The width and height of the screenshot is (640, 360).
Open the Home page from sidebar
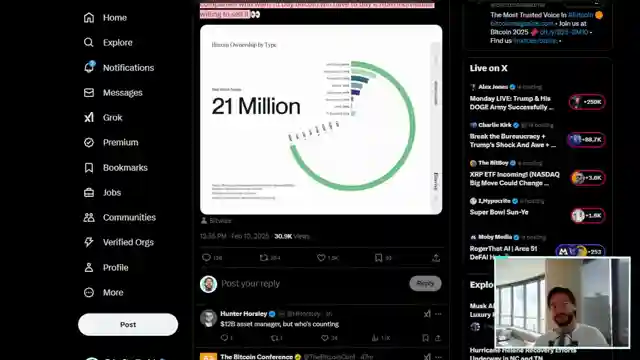pyautogui.click(x=105, y=18)
